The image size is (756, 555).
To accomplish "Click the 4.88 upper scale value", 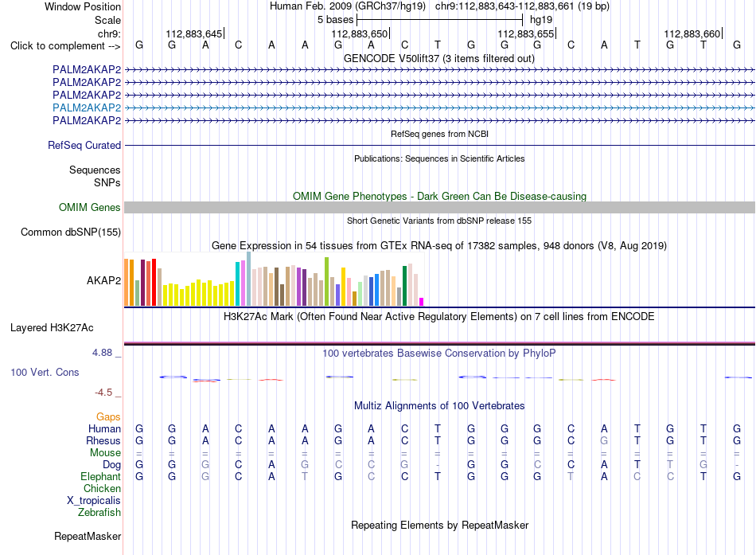I will coord(102,353).
